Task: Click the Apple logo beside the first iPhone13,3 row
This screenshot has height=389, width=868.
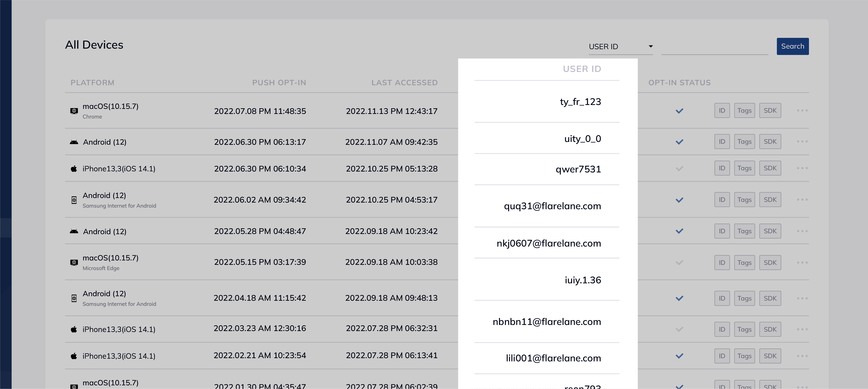Action: click(x=74, y=168)
